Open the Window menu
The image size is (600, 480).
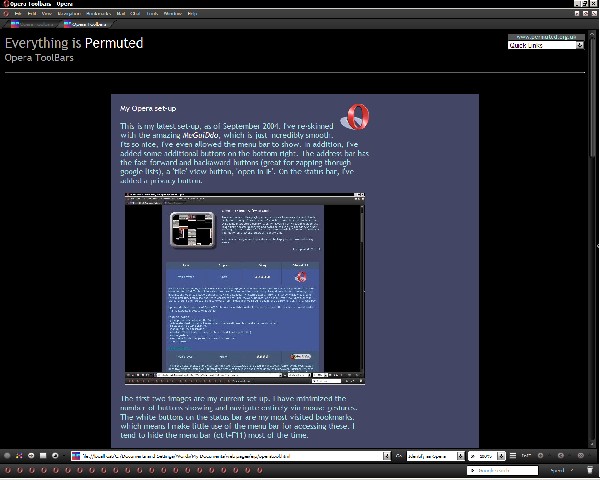(x=173, y=14)
